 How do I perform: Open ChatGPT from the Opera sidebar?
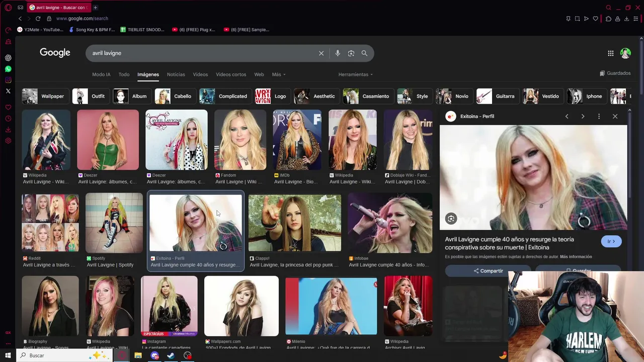(x=8, y=58)
